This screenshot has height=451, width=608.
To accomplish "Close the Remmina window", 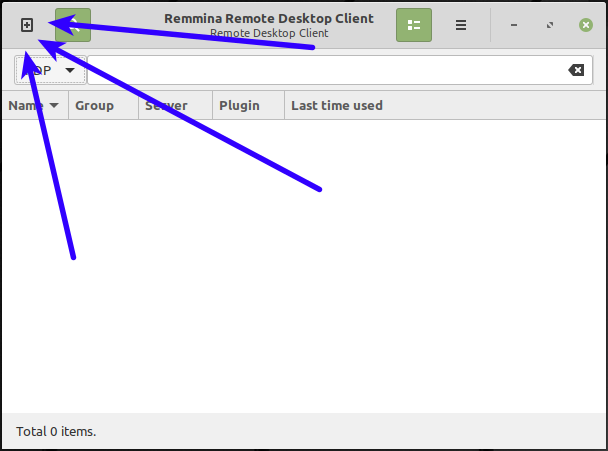I will coord(586,25).
